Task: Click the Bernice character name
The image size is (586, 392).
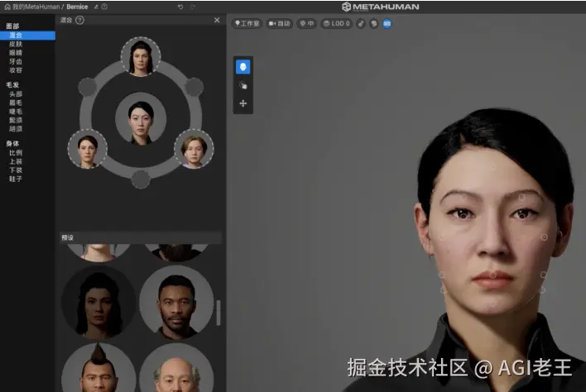Action: pos(77,7)
